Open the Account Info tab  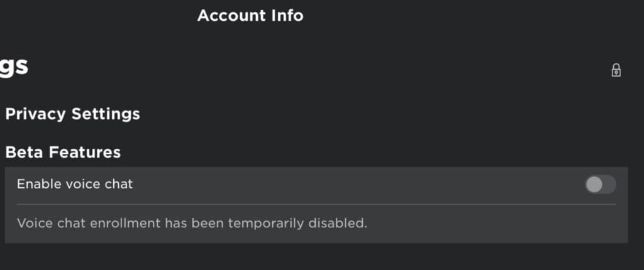(x=250, y=15)
